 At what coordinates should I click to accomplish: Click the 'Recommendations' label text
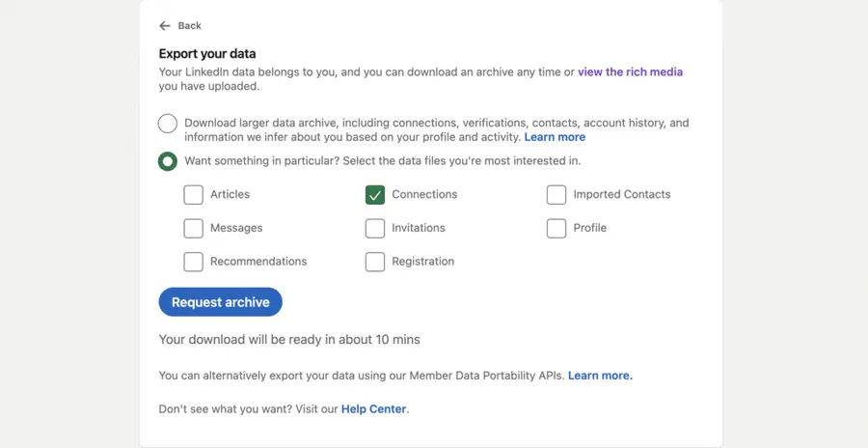pyautogui.click(x=258, y=261)
